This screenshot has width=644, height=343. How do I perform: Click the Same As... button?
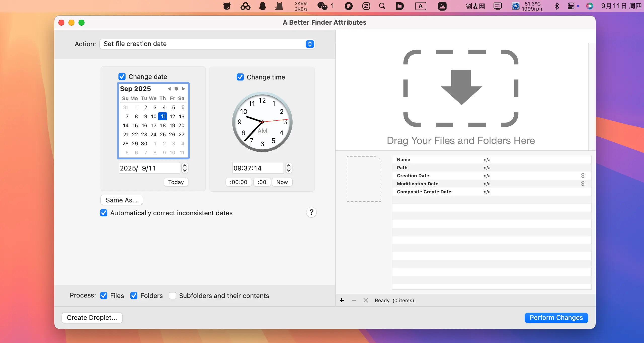pyautogui.click(x=122, y=200)
